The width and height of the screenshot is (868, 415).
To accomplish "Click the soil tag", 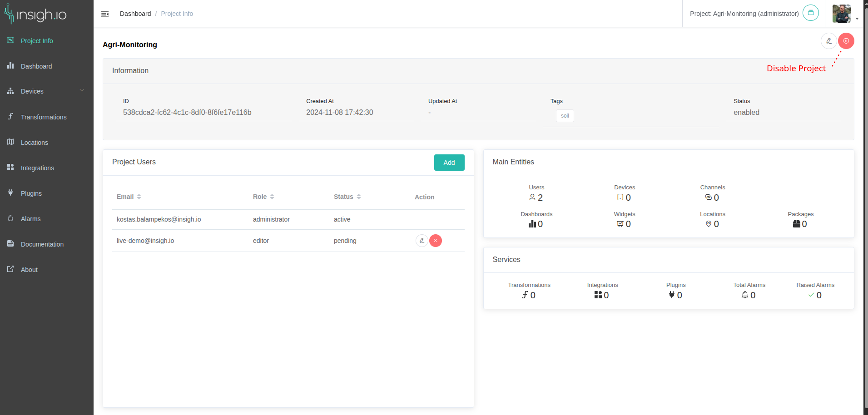I will coord(565,116).
